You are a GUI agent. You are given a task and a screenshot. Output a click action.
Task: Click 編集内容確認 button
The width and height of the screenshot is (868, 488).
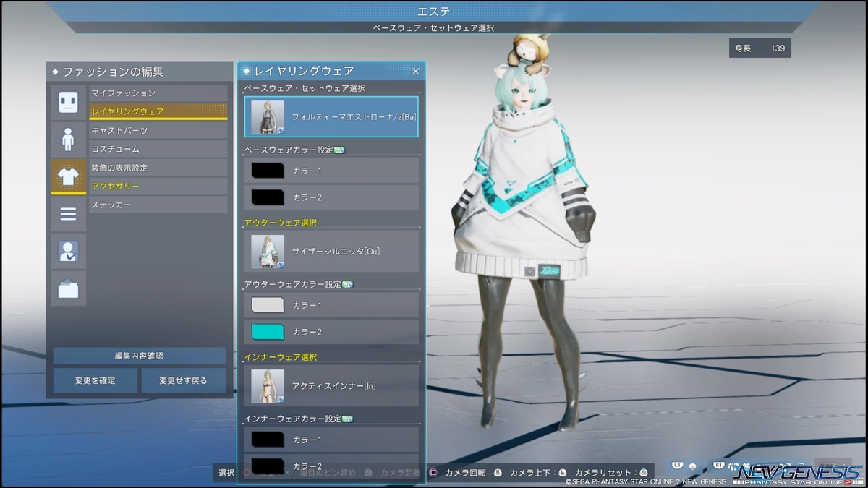coord(140,356)
